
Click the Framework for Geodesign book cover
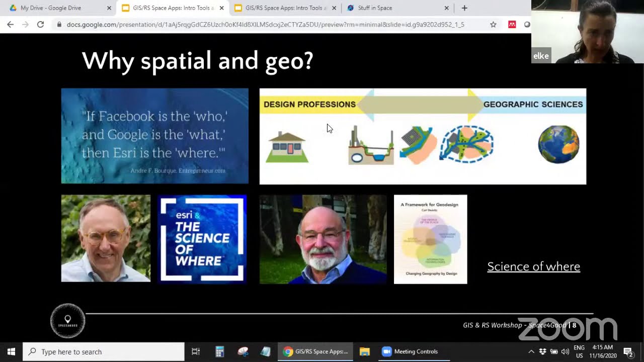pyautogui.click(x=430, y=239)
